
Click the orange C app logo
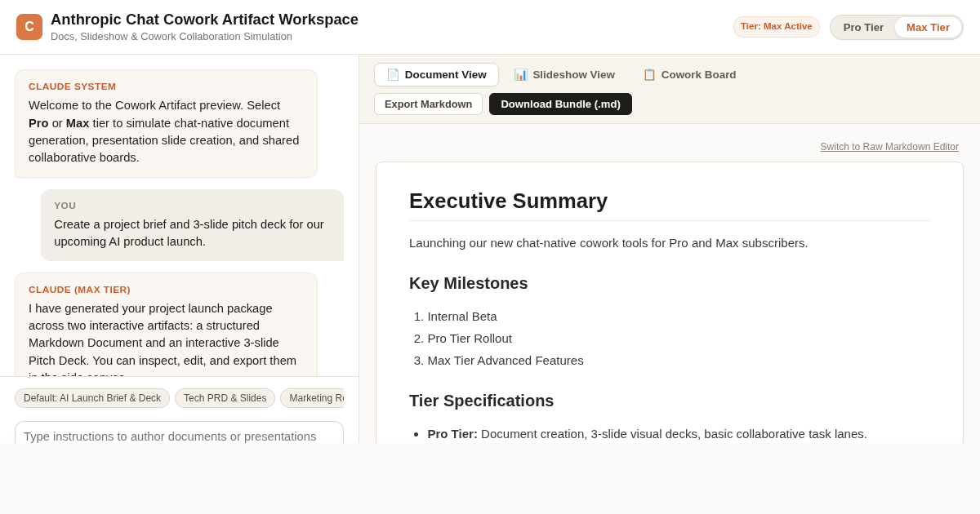point(29,27)
